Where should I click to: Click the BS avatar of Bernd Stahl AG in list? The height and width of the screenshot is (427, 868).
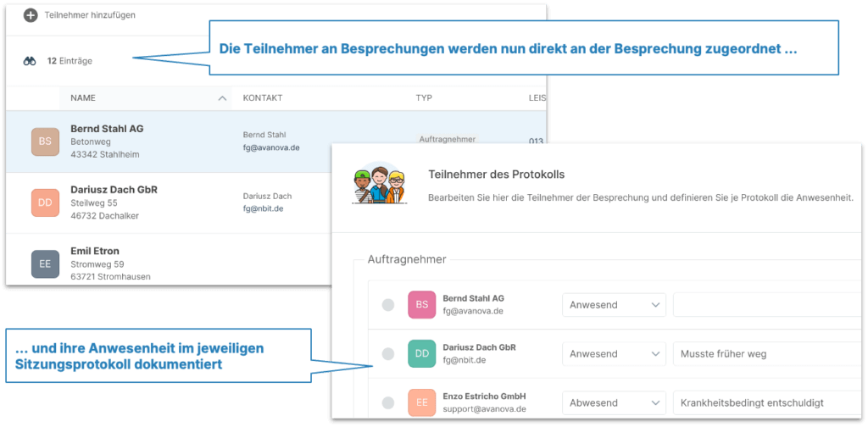tap(45, 141)
